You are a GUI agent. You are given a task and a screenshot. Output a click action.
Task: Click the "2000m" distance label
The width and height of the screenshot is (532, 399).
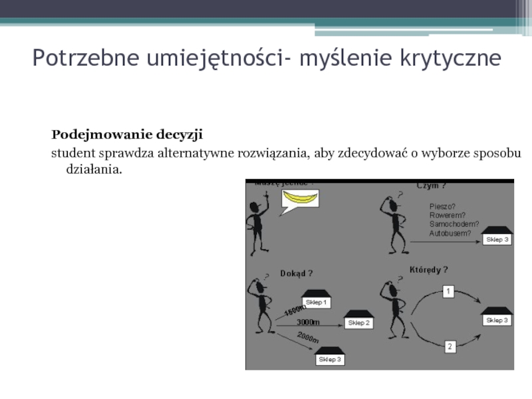308,337
